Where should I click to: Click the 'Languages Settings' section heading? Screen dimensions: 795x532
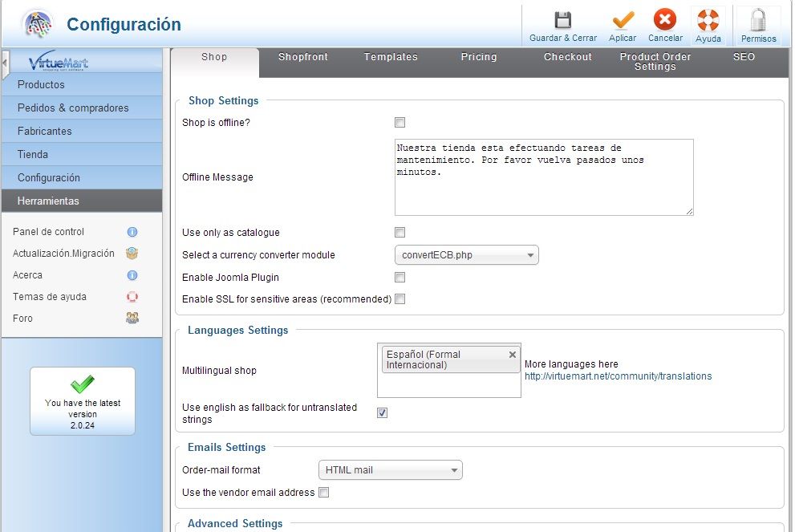(x=237, y=330)
